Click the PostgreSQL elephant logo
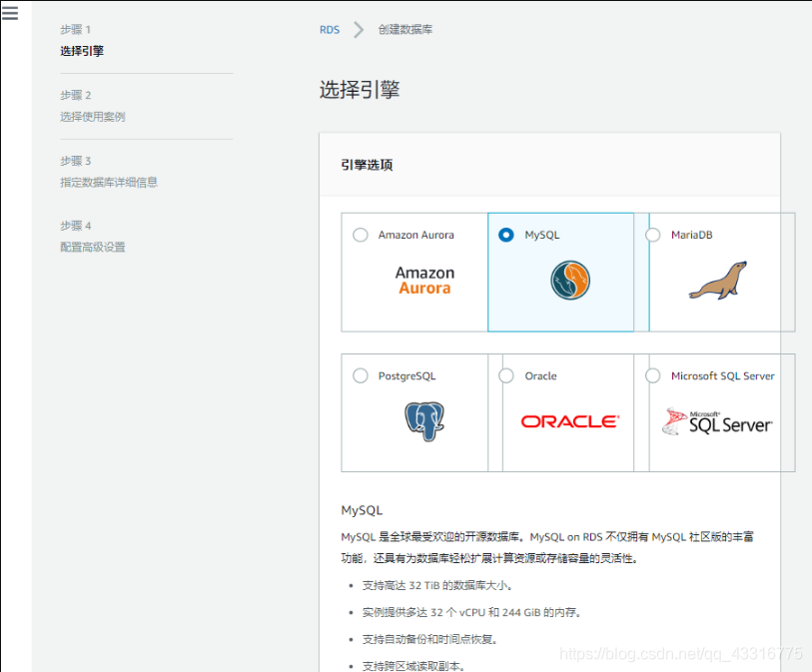Image resolution: width=812 pixels, height=672 pixels. pos(424,421)
